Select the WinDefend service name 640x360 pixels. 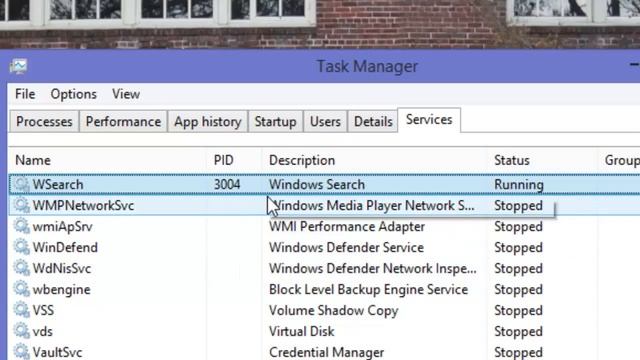[x=65, y=247]
